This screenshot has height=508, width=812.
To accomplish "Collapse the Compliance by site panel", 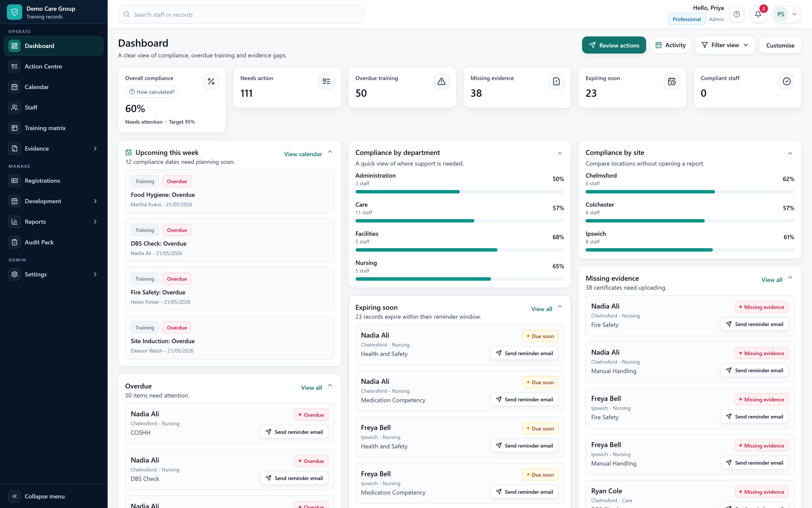I will pyautogui.click(x=790, y=153).
